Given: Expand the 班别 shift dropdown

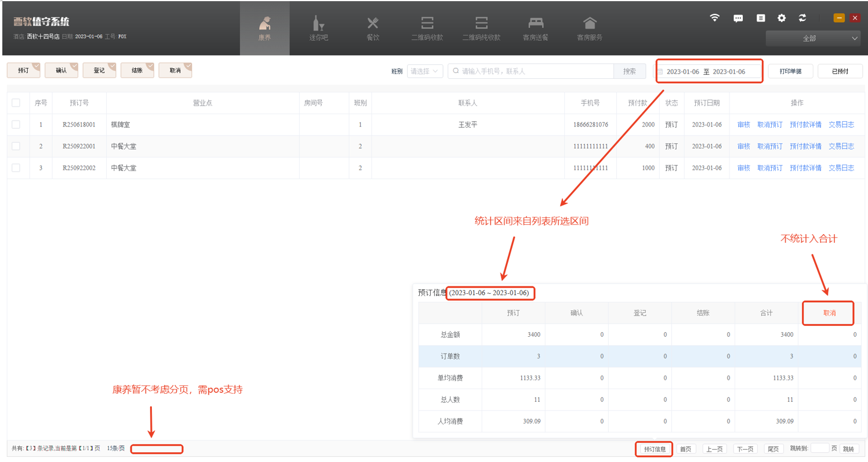Looking at the screenshot, I should [x=425, y=71].
